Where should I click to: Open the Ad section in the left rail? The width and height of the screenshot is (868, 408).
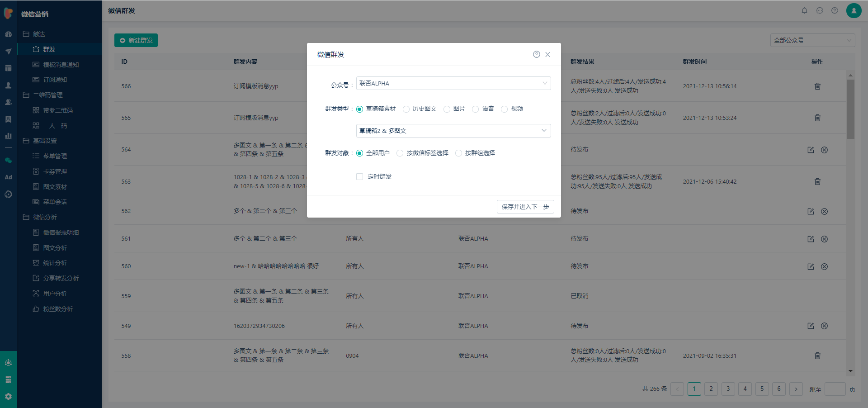click(8, 177)
